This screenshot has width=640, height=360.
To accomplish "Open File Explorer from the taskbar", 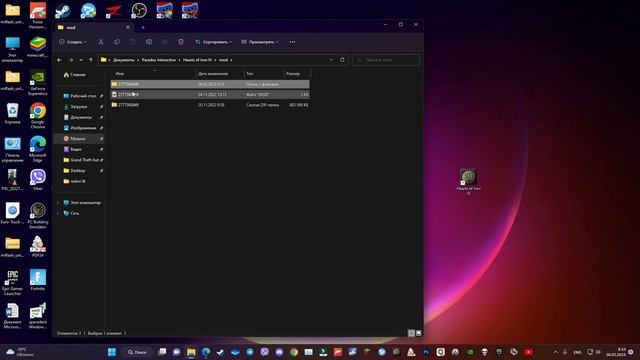I will click(x=191, y=352).
